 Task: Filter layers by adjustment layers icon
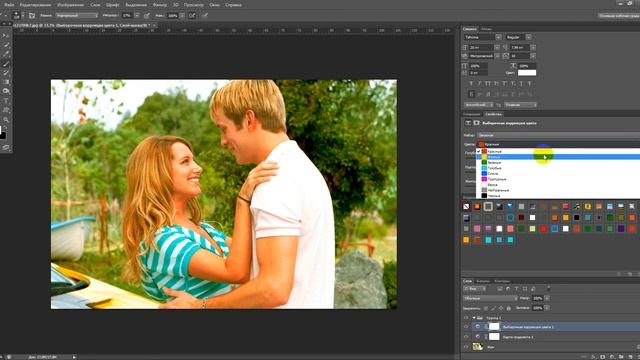pyautogui.click(x=508, y=289)
